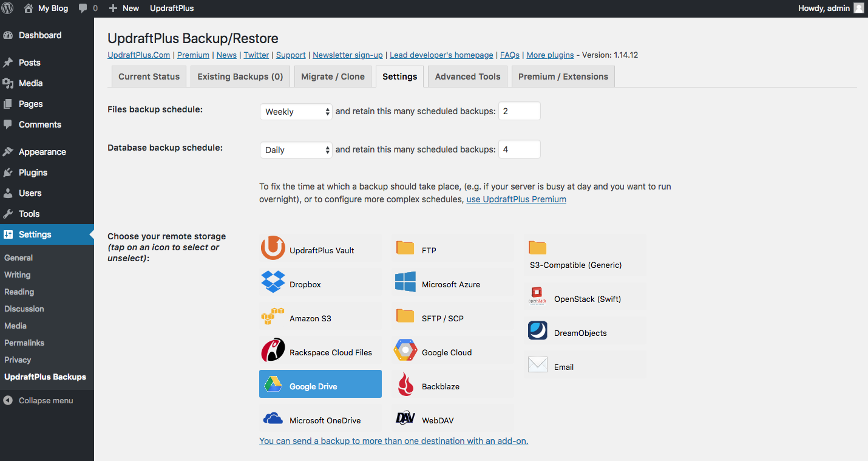This screenshot has height=461, width=868.
Task: Select the WebDAV icon
Action: click(x=405, y=418)
